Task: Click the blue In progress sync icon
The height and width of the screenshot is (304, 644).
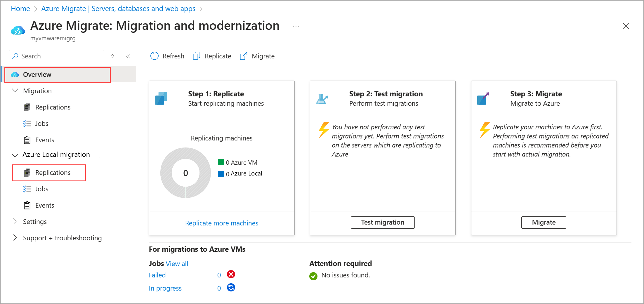Action: point(231,288)
